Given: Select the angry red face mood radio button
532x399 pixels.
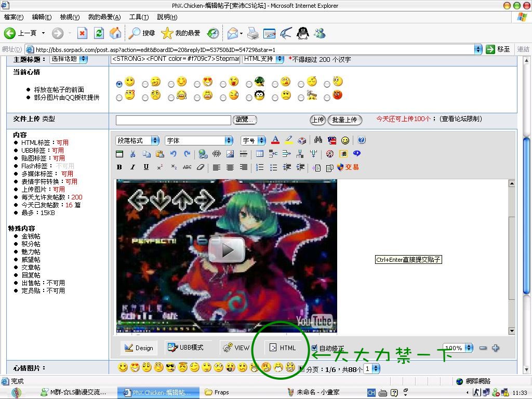Looking at the screenshot, I should click(x=327, y=97).
